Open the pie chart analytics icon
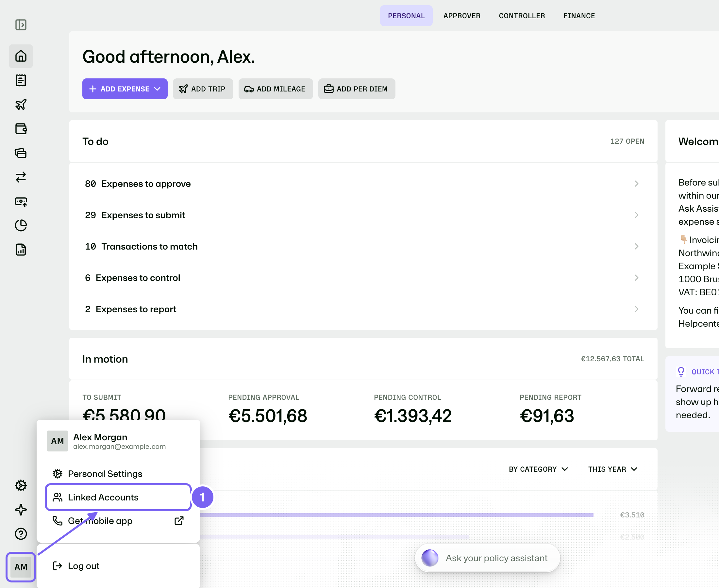719x588 pixels. coord(21,225)
